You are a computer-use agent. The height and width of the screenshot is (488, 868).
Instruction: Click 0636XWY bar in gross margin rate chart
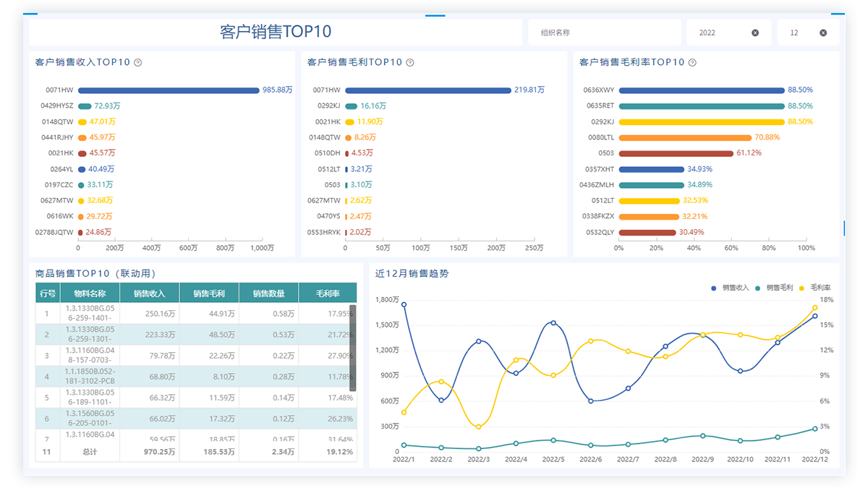[x=702, y=90]
